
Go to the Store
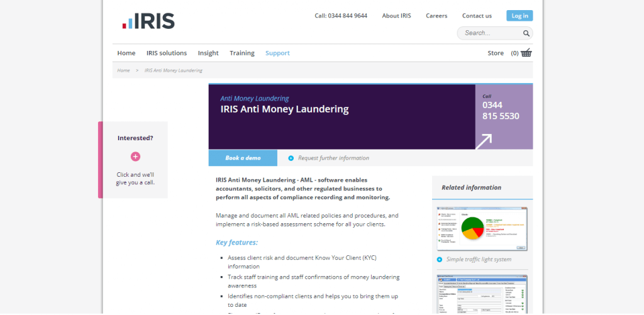coord(496,53)
